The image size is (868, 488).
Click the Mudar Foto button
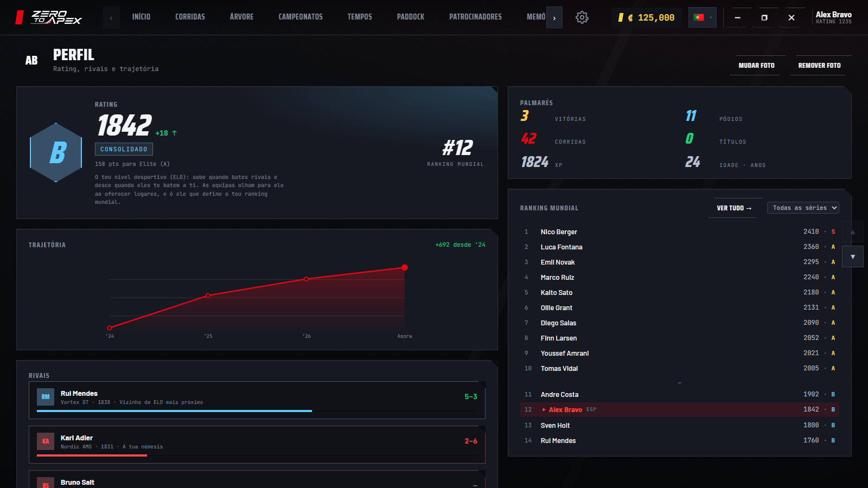(756, 66)
